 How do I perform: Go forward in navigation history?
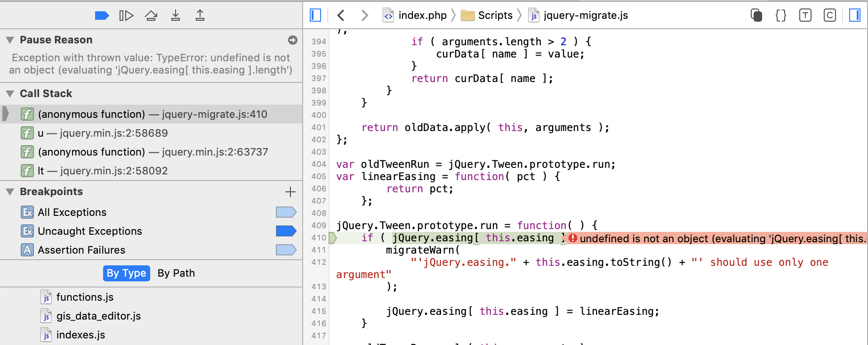pos(365,16)
